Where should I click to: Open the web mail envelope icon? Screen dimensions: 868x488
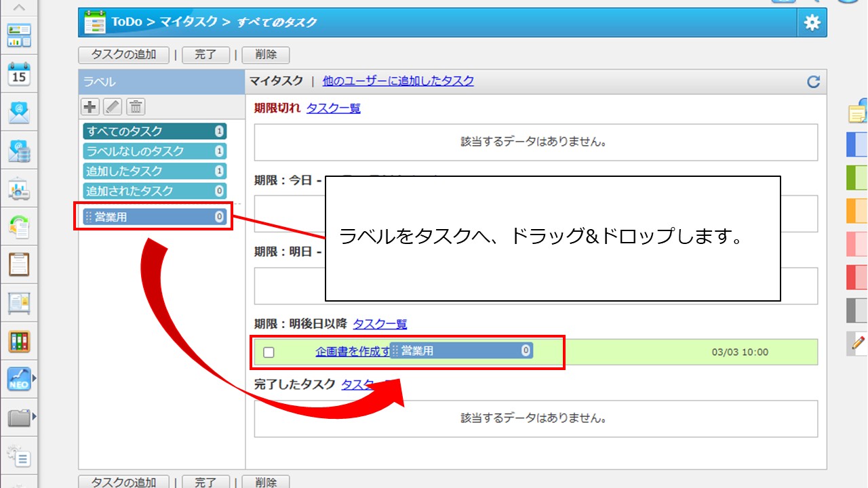(19, 113)
